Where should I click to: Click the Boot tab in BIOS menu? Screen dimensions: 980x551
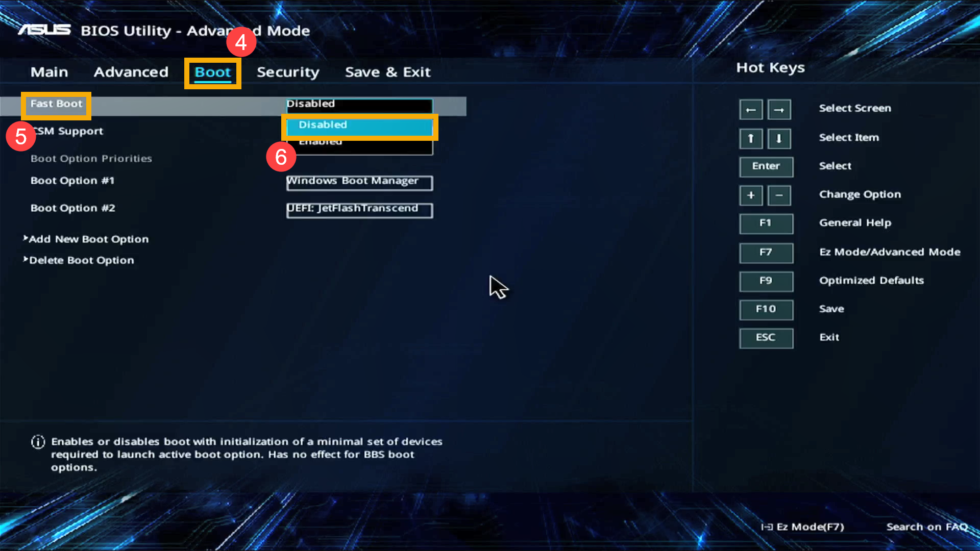click(x=212, y=72)
